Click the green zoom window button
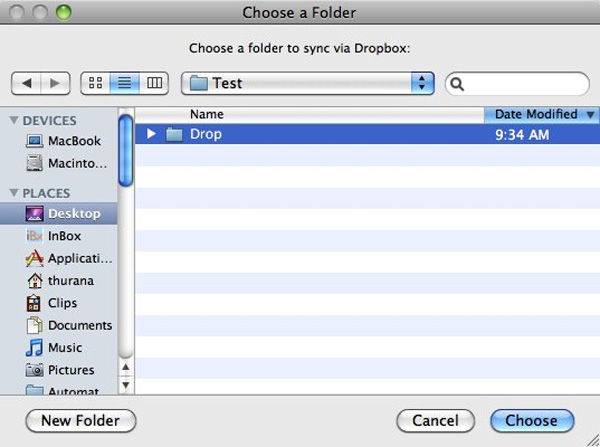600x447 pixels. point(64,12)
